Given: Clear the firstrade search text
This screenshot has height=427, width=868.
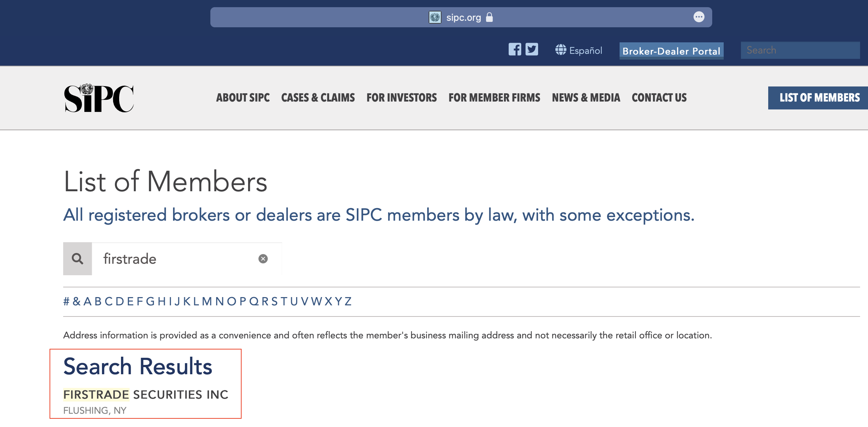Looking at the screenshot, I should [263, 259].
